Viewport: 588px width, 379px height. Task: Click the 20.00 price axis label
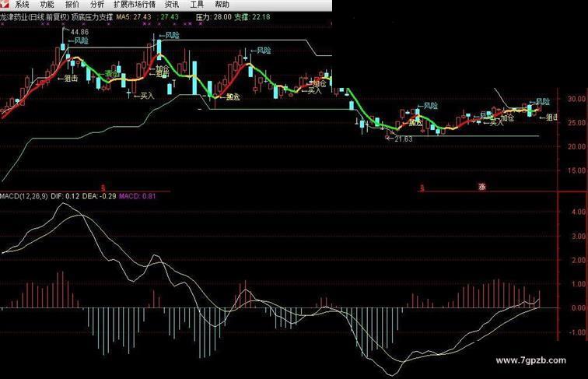click(577, 147)
